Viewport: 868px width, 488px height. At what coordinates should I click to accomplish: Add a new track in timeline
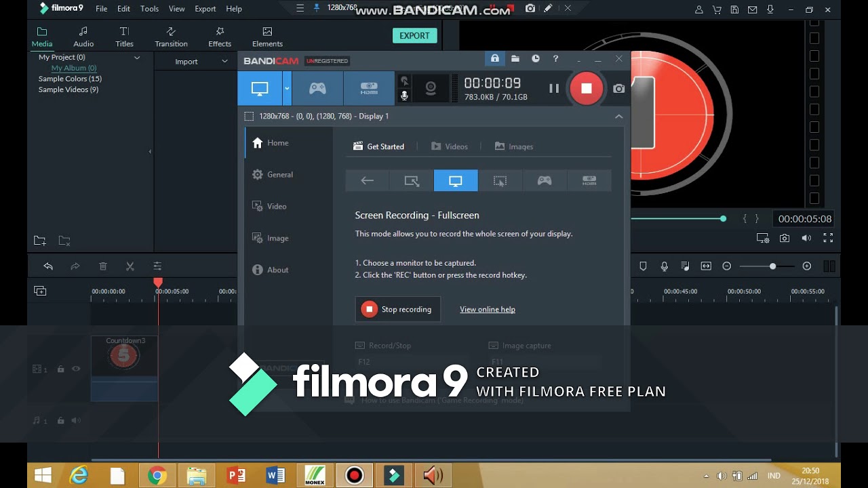(40, 291)
